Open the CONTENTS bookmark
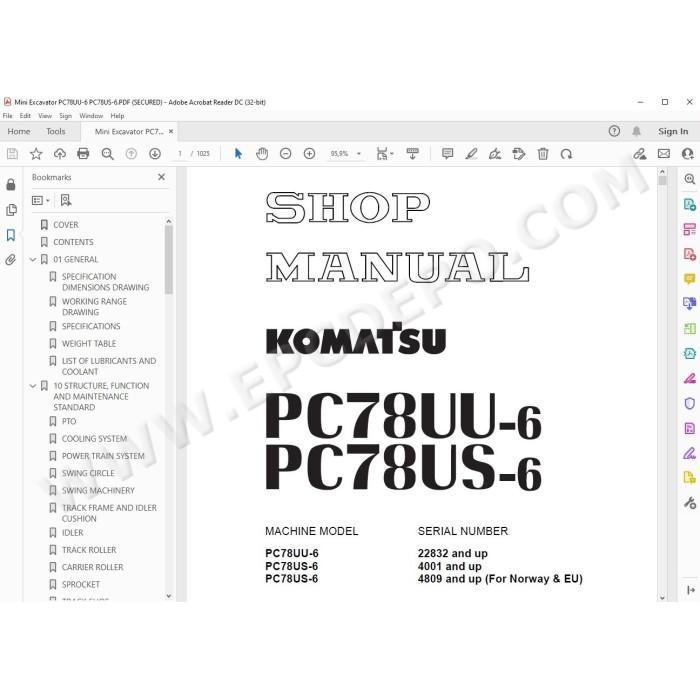Image resolution: width=700 pixels, height=700 pixels. [73, 242]
